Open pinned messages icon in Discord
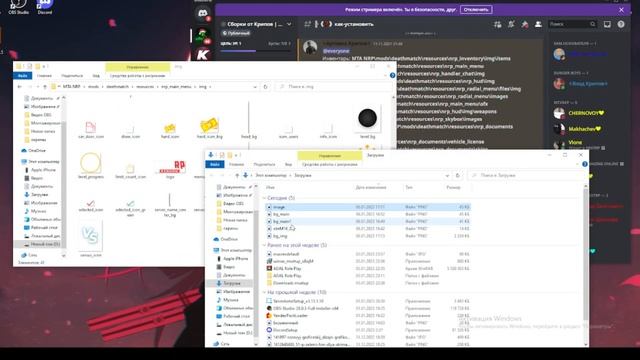Image resolution: width=640 pixels, height=360 pixels. [x=524, y=24]
